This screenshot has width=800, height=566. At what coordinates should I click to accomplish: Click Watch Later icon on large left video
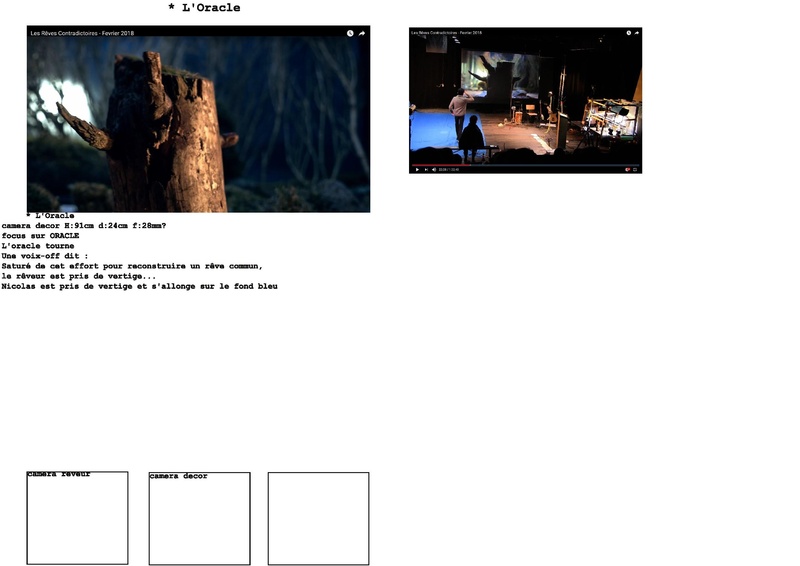(350, 33)
